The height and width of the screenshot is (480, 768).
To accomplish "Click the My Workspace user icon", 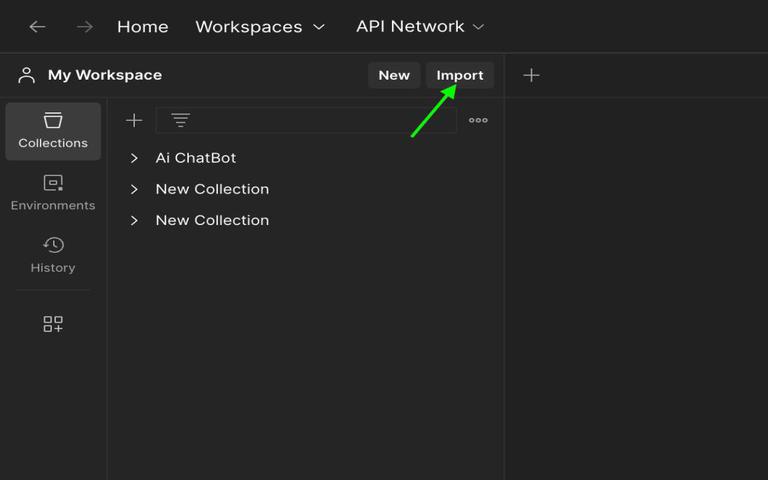I will coord(26,75).
